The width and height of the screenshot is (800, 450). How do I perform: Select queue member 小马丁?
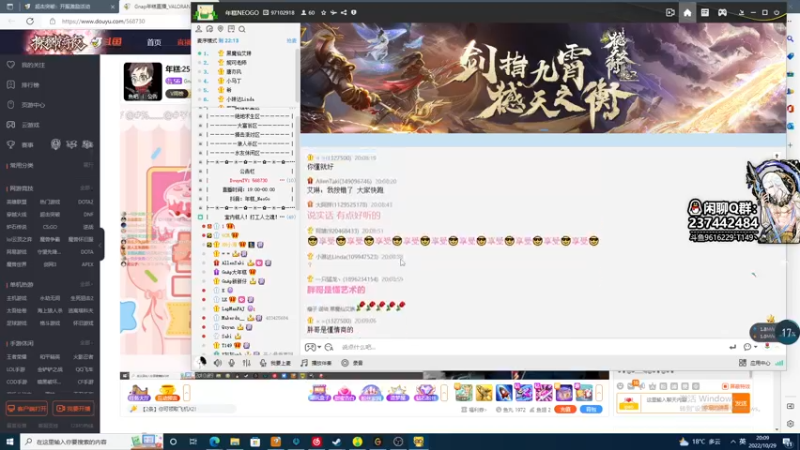(x=235, y=81)
